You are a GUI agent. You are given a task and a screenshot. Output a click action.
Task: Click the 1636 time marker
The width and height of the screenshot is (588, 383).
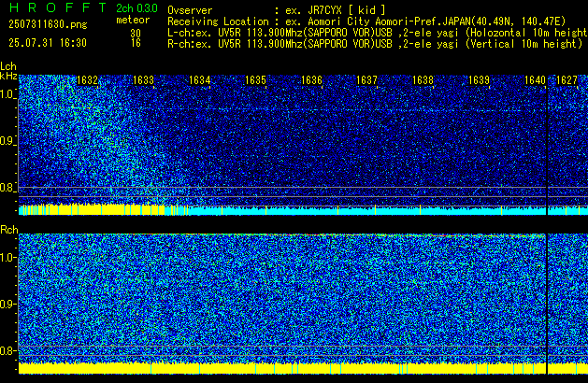pos(311,80)
